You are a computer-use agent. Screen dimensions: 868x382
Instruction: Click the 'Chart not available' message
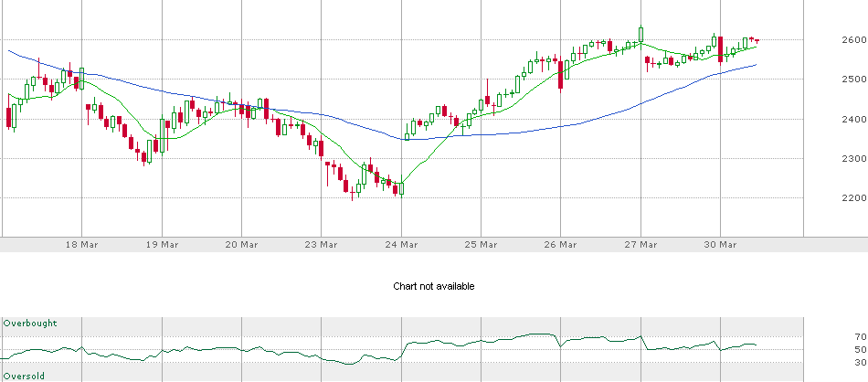click(x=434, y=286)
